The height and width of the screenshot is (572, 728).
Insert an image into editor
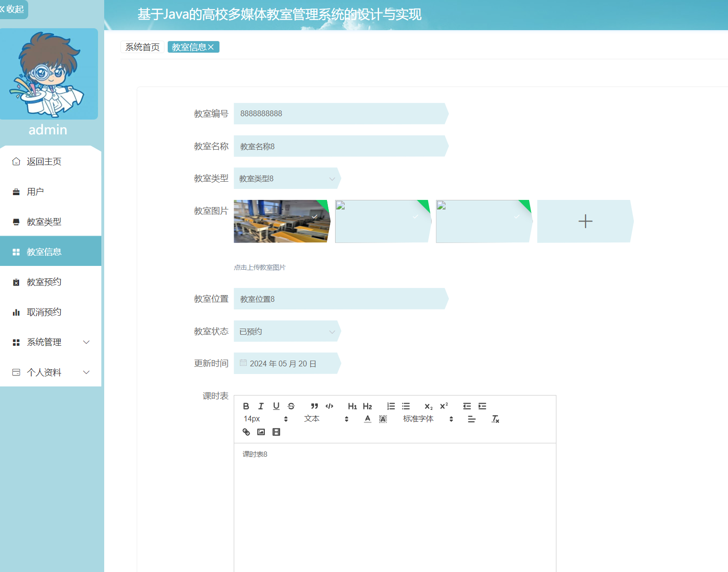coord(261,432)
